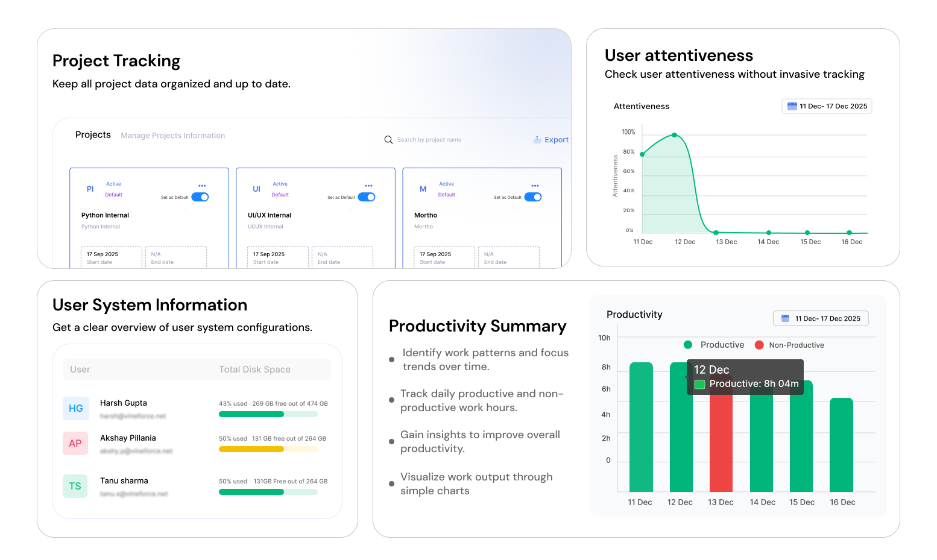937x560 pixels.
Task: Toggle Set as Default on Python Internal project
Action: point(200,197)
